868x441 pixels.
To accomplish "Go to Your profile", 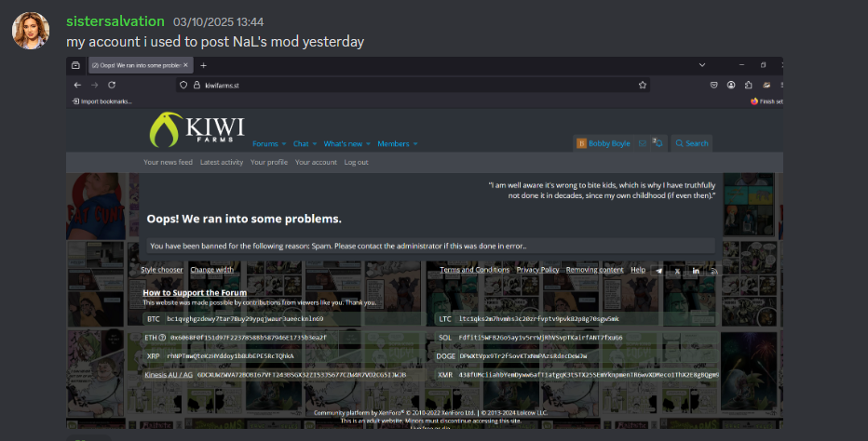I will 268,162.
